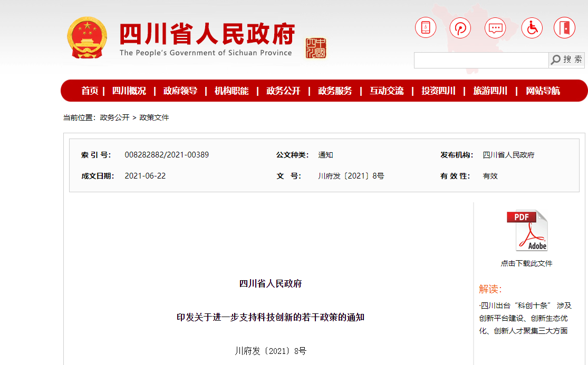This screenshot has width=588, height=365.
Task: Click the wheelchair accessibility icon
Action: [x=532, y=27]
